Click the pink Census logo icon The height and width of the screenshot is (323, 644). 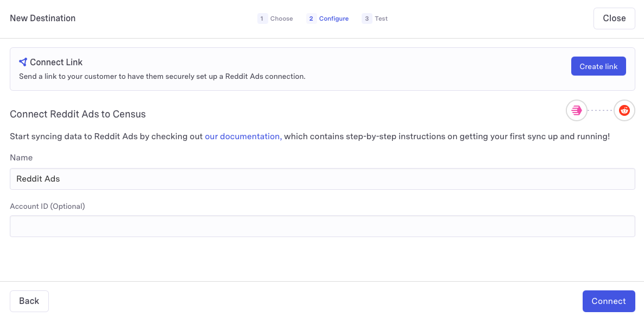pos(576,110)
